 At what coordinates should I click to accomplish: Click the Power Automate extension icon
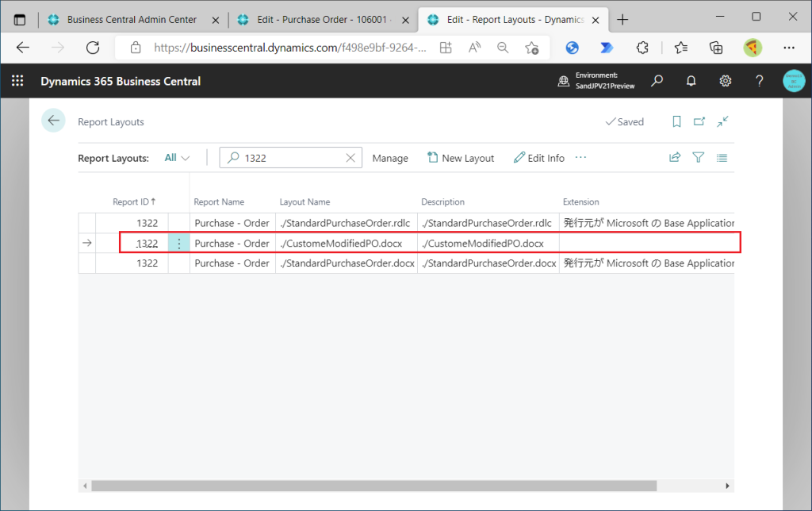(607, 48)
